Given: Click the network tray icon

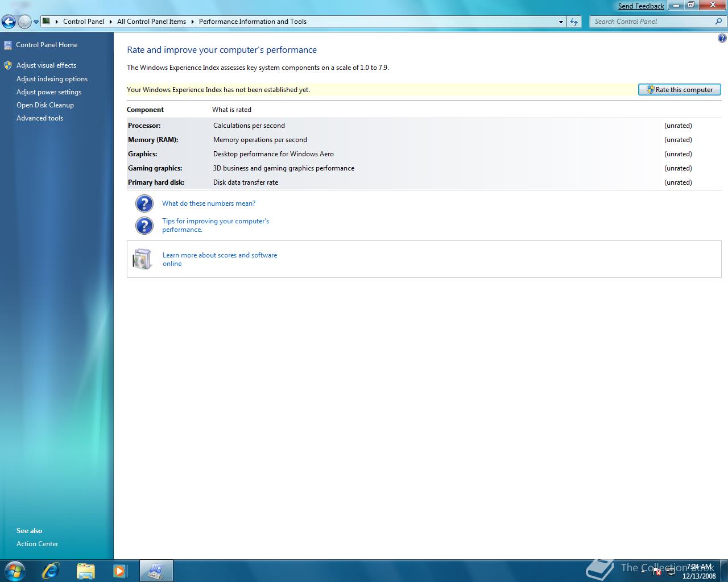Looking at the screenshot, I should coord(671,572).
